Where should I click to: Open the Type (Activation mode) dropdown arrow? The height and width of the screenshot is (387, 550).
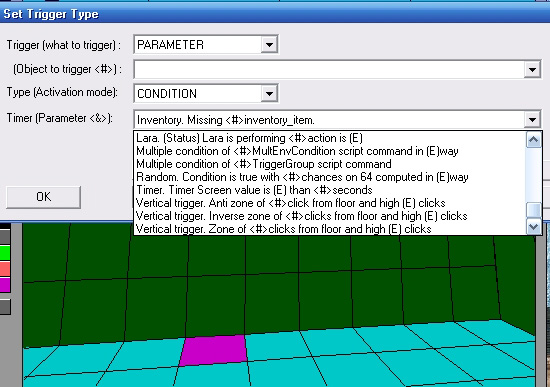point(269,93)
